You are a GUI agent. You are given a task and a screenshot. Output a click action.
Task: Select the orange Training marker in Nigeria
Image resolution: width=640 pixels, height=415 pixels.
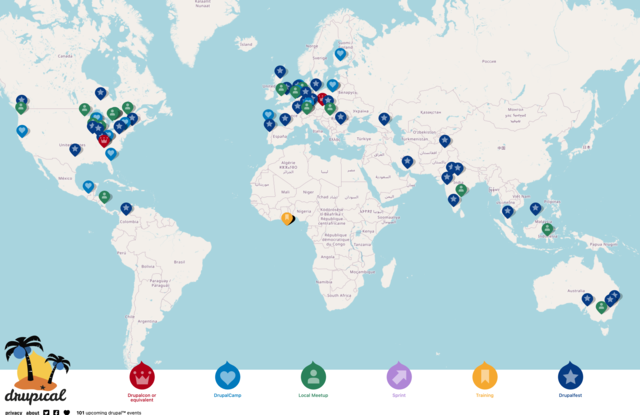tap(287, 218)
